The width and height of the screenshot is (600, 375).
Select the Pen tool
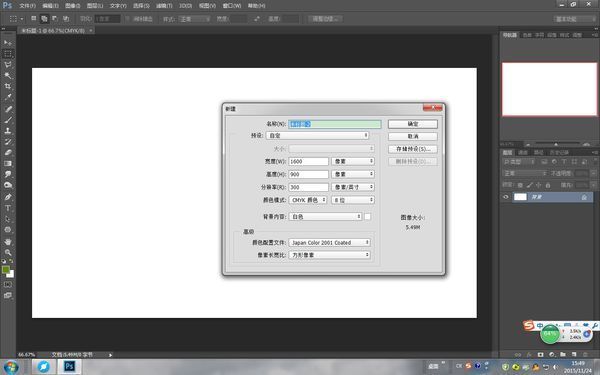pos(8,197)
